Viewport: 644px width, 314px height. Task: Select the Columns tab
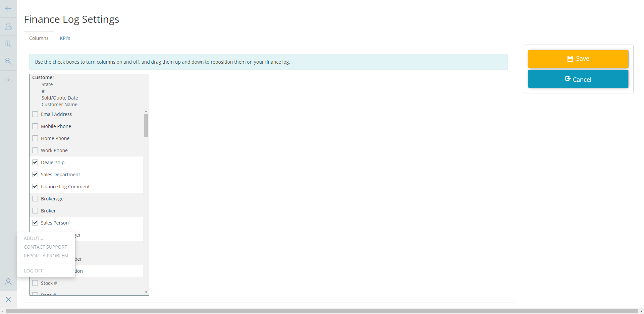[39, 38]
